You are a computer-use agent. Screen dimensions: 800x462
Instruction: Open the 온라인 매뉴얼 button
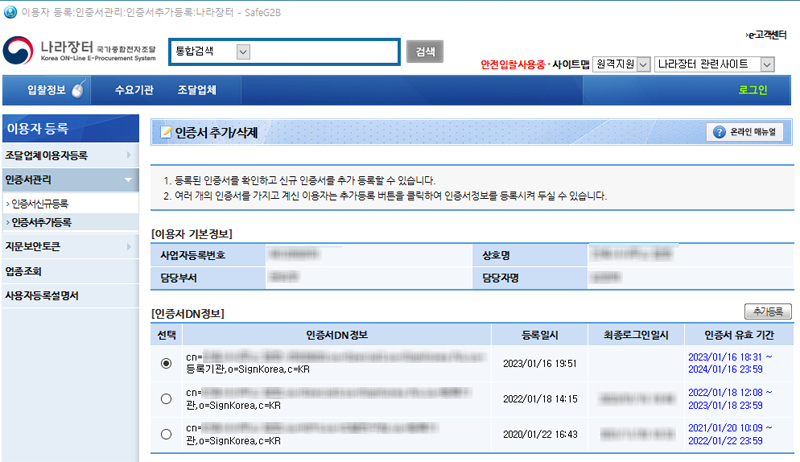tap(745, 132)
